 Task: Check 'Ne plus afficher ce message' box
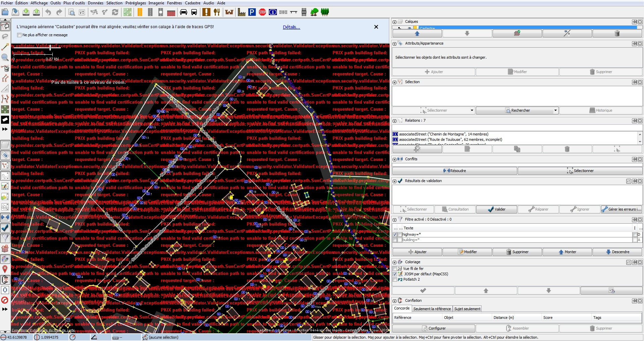[19, 35]
